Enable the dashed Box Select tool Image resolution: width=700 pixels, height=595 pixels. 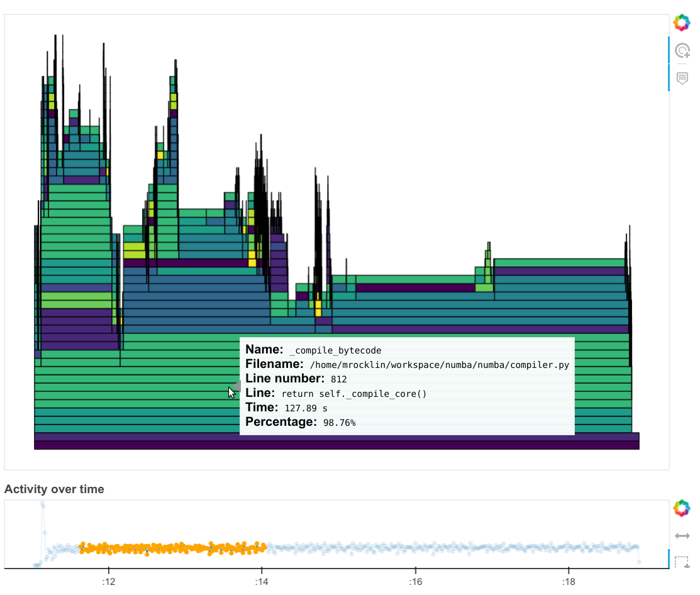[682, 561]
